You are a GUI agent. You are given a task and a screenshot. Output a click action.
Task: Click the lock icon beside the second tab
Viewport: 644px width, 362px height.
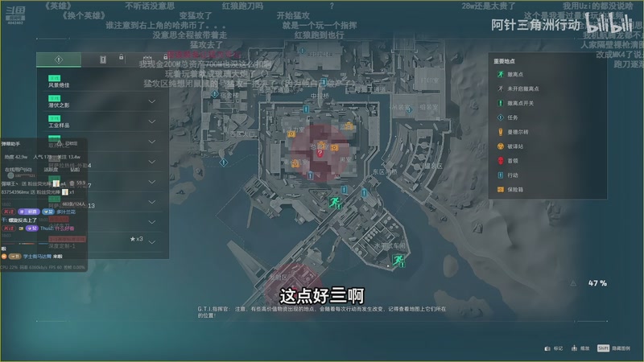[x=122, y=57]
